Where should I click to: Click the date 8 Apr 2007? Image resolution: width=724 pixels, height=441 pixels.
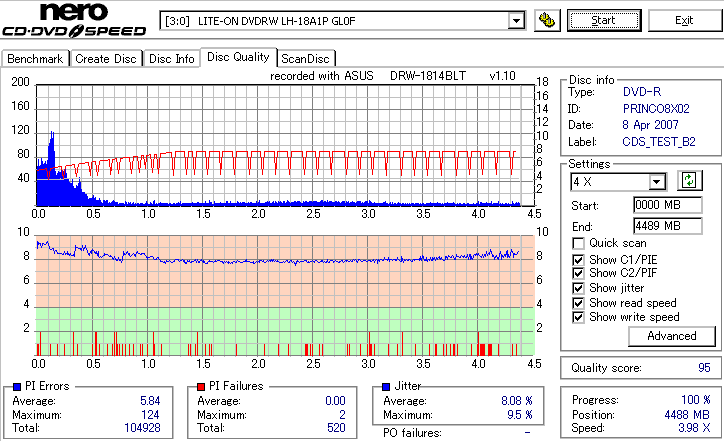coord(650,125)
